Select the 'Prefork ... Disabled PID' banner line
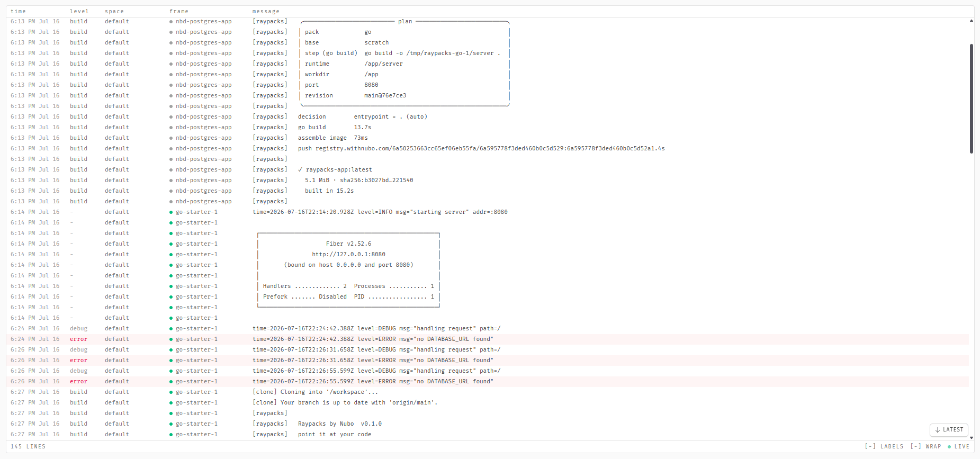This screenshot has width=980, height=459. (x=488, y=296)
